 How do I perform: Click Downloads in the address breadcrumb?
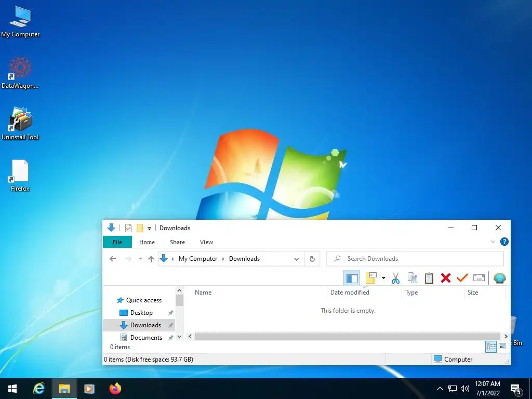(244, 259)
